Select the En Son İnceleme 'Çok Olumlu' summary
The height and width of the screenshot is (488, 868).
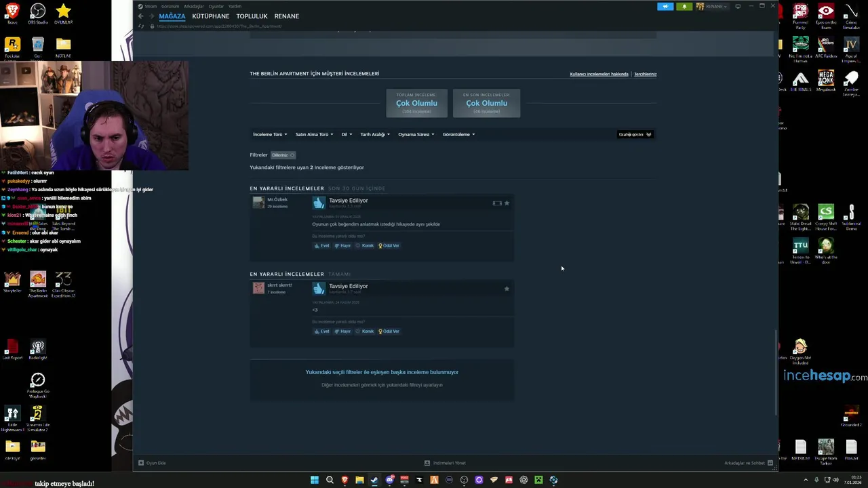[x=486, y=103]
